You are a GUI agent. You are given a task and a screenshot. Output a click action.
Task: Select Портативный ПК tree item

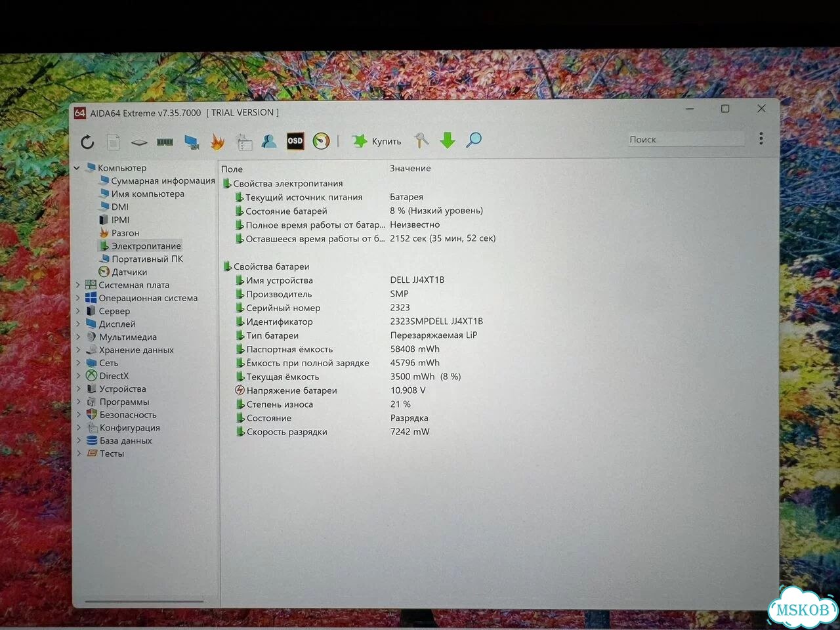point(141,259)
